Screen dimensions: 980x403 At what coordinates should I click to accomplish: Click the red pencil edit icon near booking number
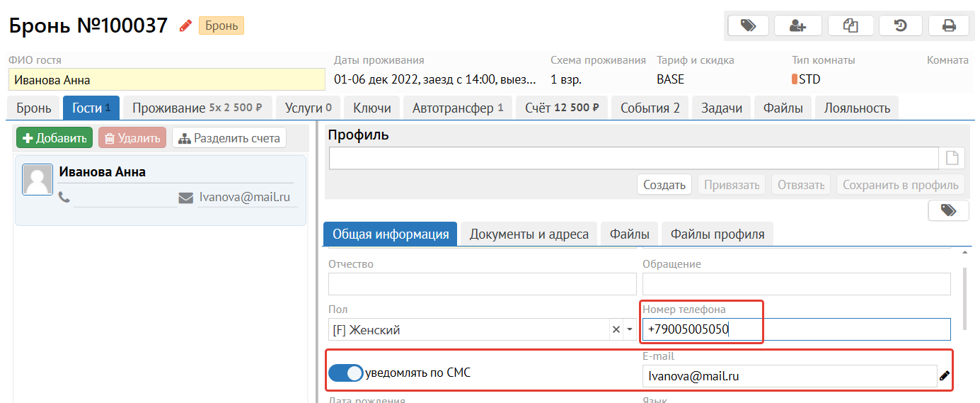pos(185,26)
